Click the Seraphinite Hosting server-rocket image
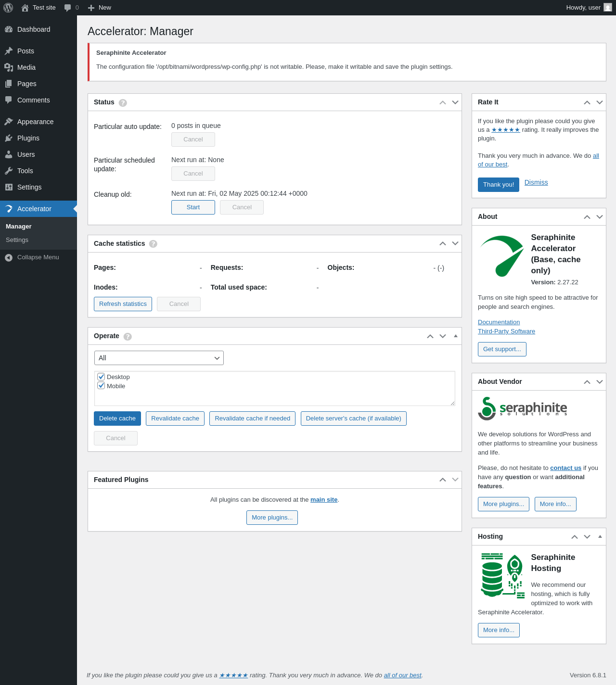Screen dimensions: 616x685 pyautogui.click(x=502, y=575)
